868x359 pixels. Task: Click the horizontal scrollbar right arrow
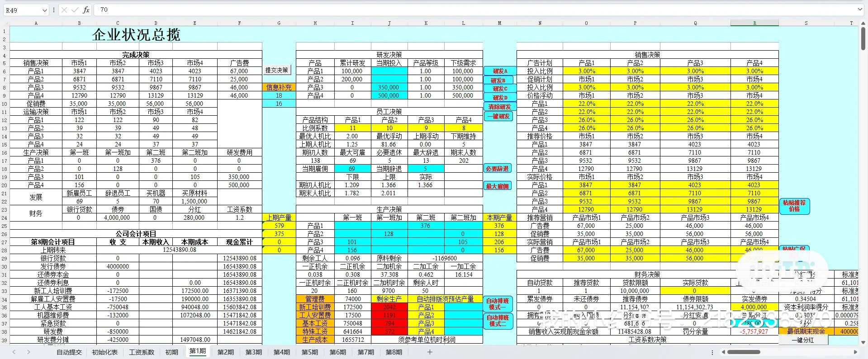[x=855, y=352]
